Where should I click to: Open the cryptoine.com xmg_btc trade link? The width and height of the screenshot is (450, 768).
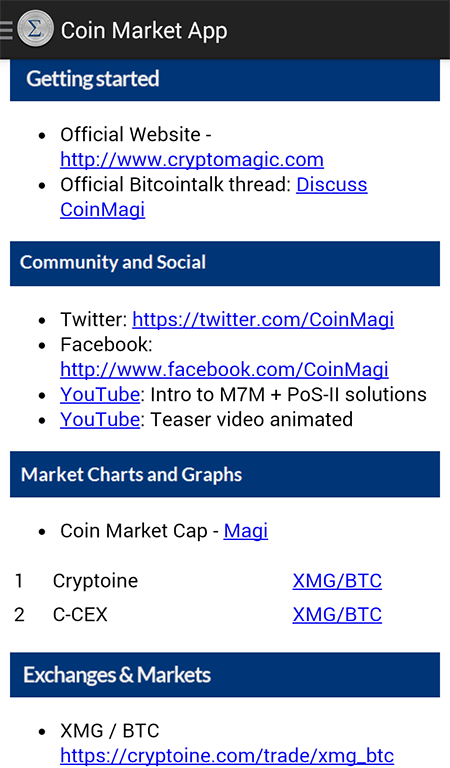click(x=227, y=756)
